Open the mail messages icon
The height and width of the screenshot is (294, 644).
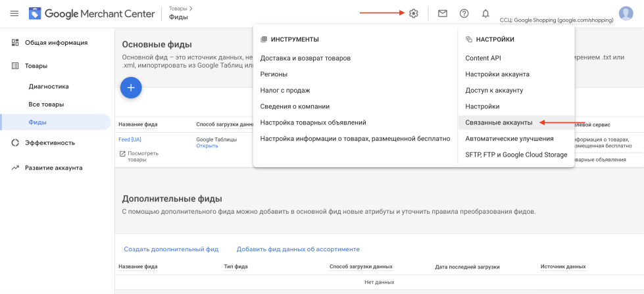[442, 14]
